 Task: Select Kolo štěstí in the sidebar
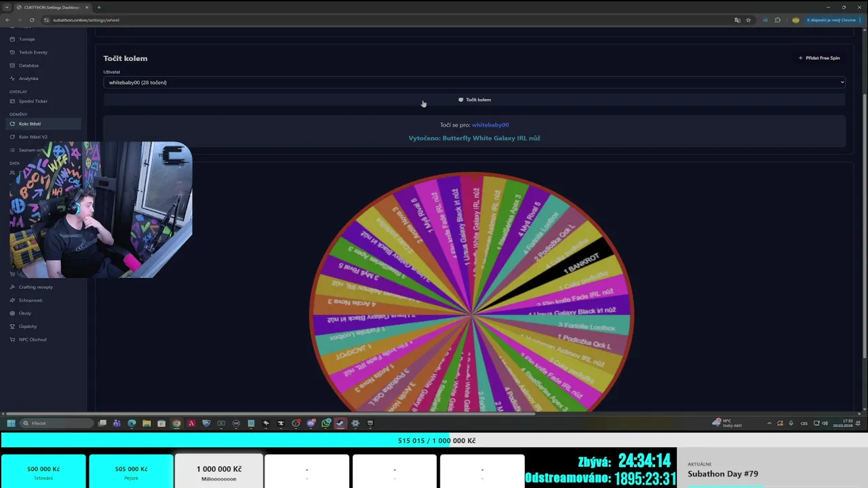pyautogui.click(x=43, y=124)
